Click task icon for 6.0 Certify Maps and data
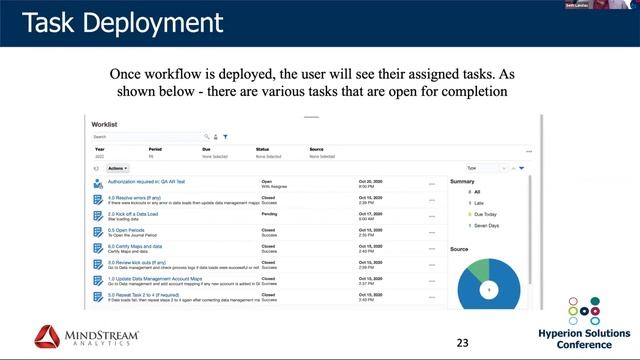The height and width of the screenshot is (360, 640). [98, 248]
